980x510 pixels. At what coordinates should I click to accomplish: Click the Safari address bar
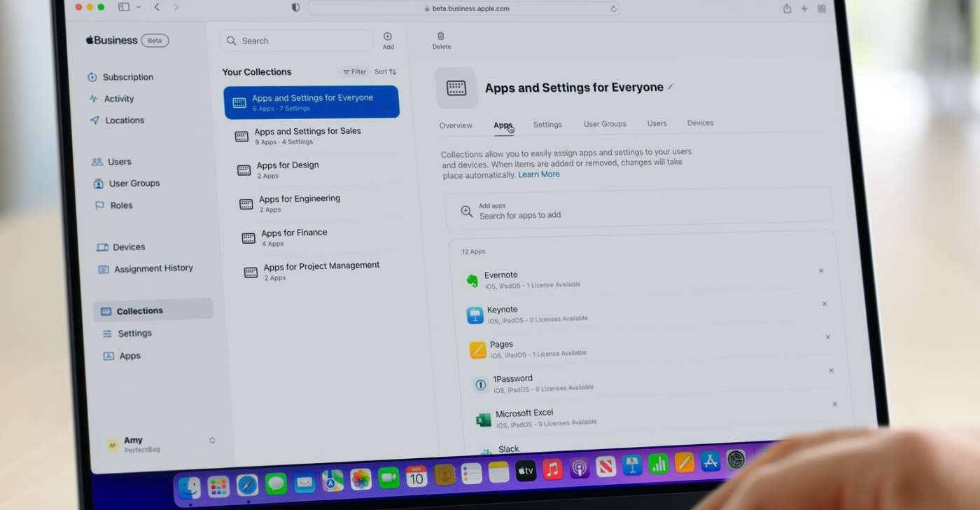click(464, 8)
